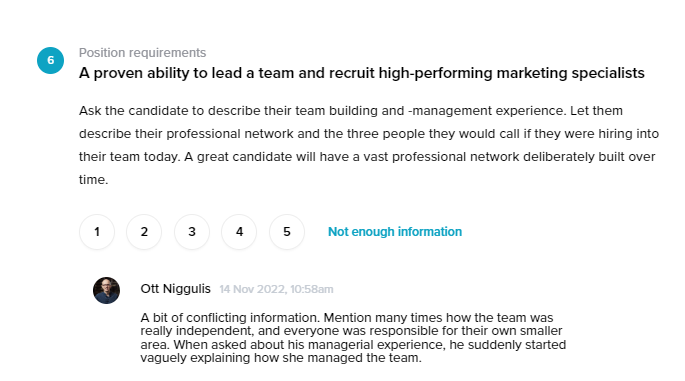Click the blue number 6 badge
Image resolution: width=685 pixels, height=381 pixels.
[x=50, y=60]
